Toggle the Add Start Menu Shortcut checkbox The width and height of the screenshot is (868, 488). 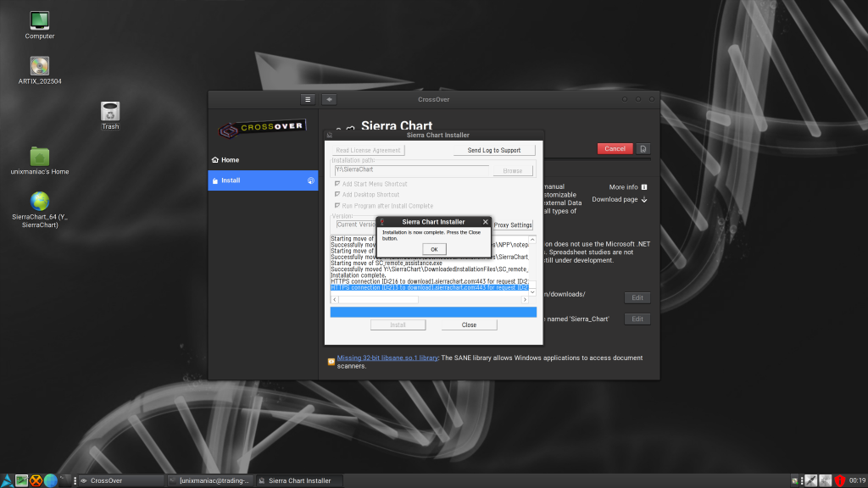click(338, 184)
